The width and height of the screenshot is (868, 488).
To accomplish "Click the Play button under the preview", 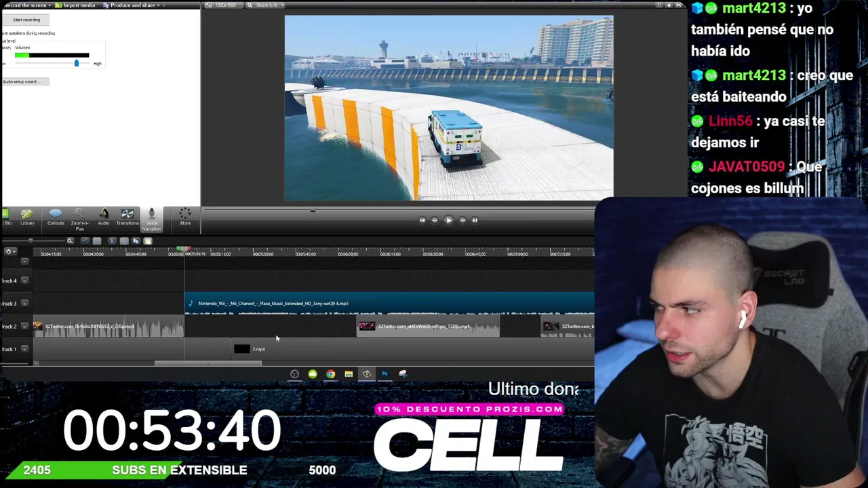I will [448, 220].
